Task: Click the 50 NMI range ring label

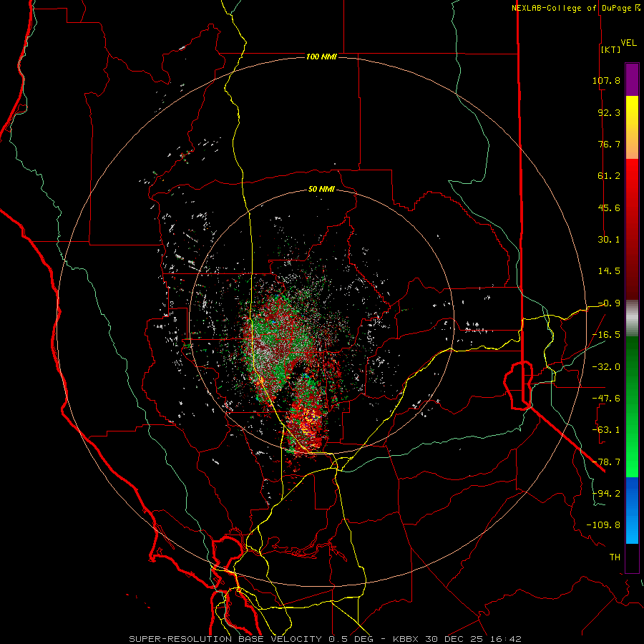Action: (x=321, y=189)
